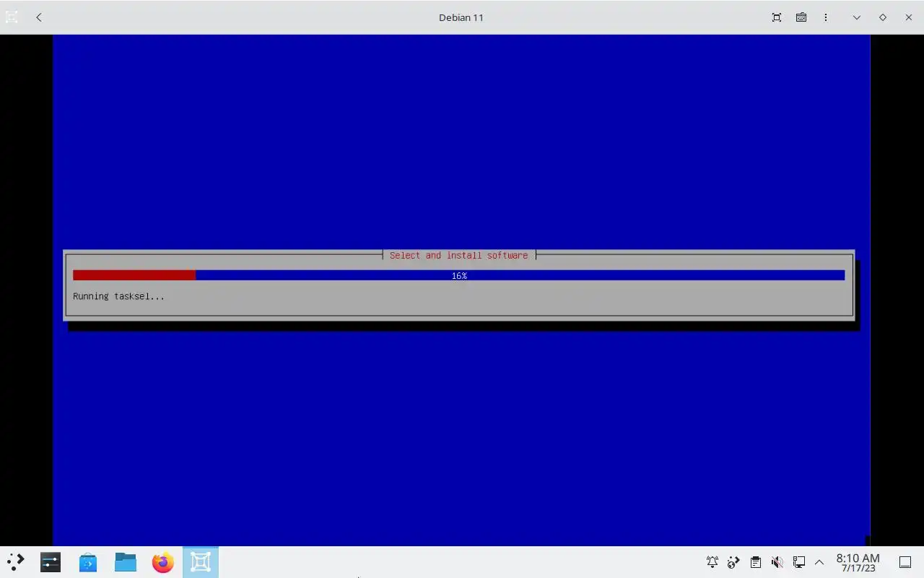The width and height of the screenshot is (924, 578).
Task: Open System Settings from the taskbar
Action: point(51,562)
